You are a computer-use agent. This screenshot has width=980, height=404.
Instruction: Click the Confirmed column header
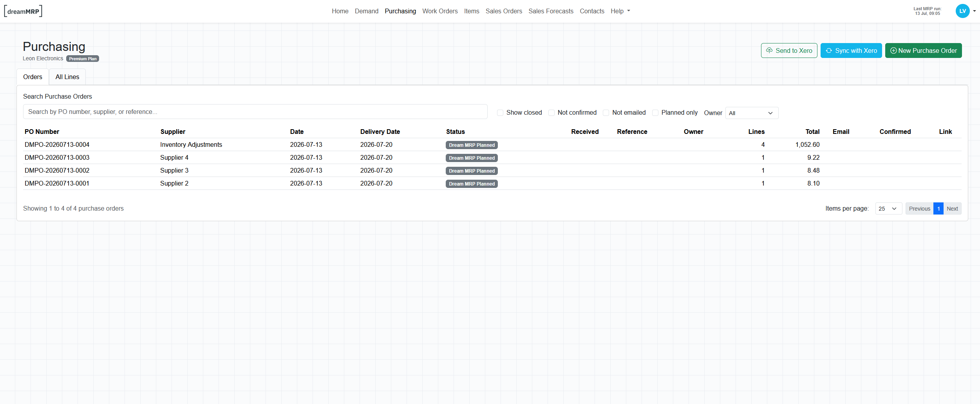tap(895, 132)
